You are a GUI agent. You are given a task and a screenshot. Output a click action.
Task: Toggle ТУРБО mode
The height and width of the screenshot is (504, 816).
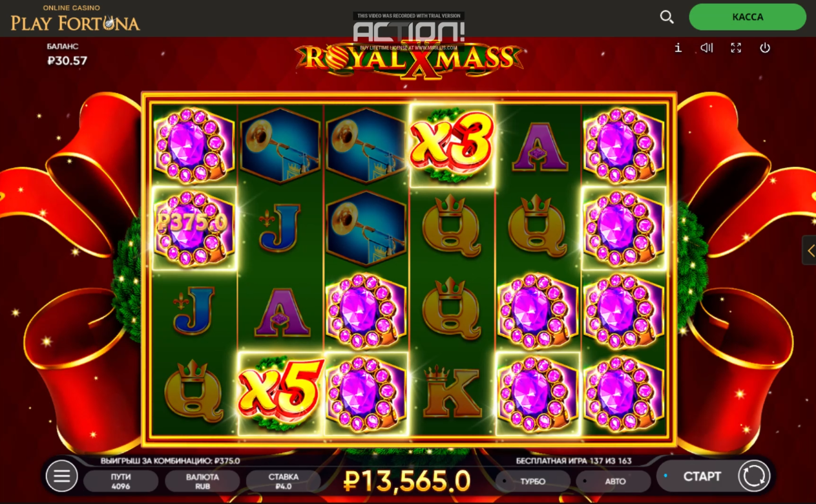pyautogui.click(x=532, y=481)
